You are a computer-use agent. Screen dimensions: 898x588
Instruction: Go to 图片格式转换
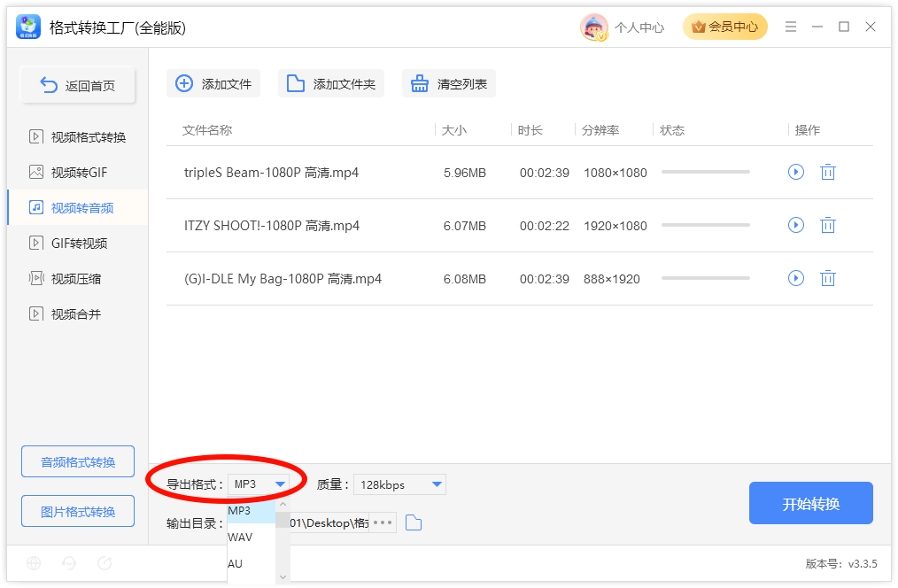click(x=78, y=511)
